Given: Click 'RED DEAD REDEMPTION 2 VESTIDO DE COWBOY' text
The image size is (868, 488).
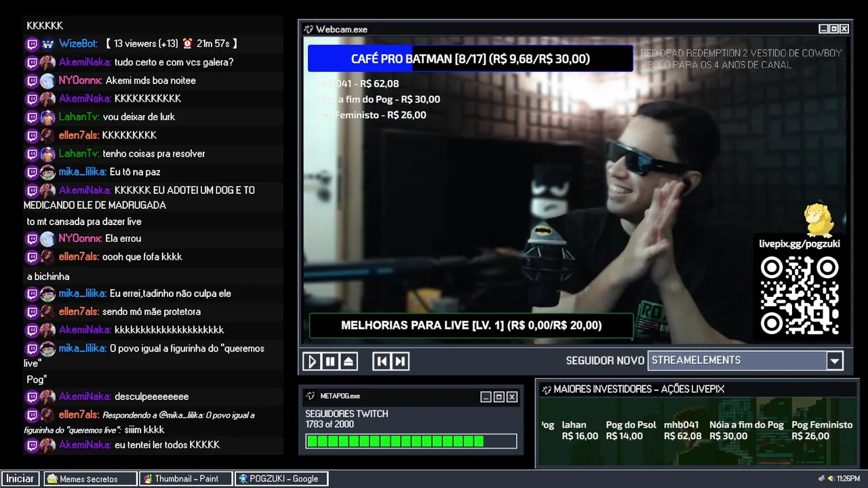Looking at the screenshot, I should pos(741,53).
